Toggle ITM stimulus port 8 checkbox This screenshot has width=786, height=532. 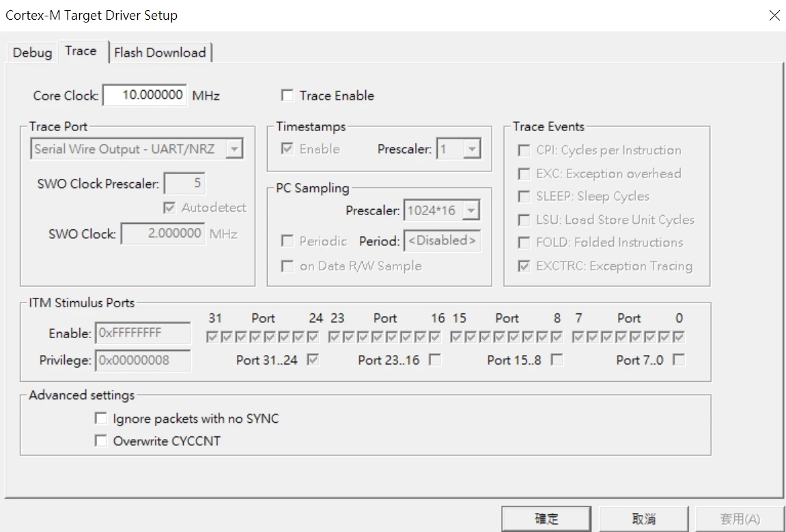click(x=557, y=337)
